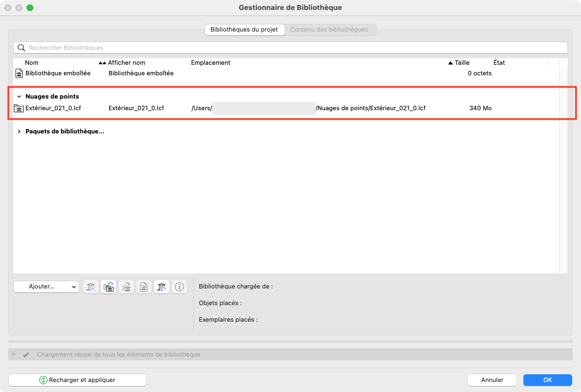Image resolution: width=581 pixels, height=392 pixels.
Task: Click the Annuler button
Action: click(492, 380)
